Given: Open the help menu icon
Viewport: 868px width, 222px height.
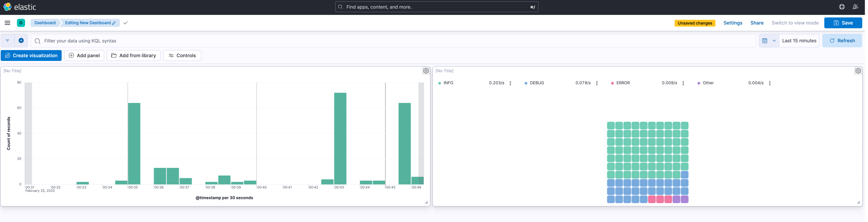Looking at the screenshot, I should pyautogui.click(x=842, y=7).
